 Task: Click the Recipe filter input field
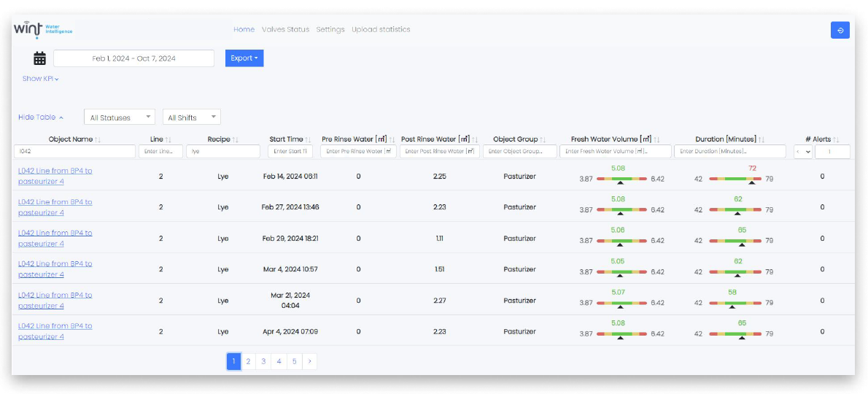point(223,151)
